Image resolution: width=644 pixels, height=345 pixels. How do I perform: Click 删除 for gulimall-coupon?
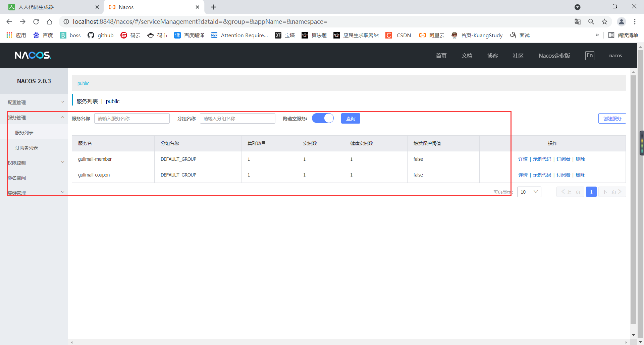[x=580, y=175]
